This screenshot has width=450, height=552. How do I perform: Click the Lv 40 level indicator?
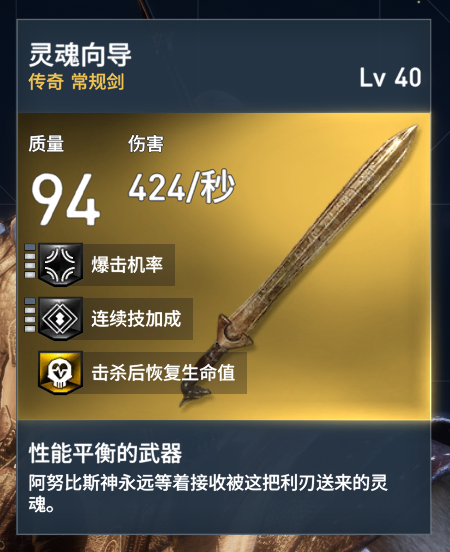[390, 78]
